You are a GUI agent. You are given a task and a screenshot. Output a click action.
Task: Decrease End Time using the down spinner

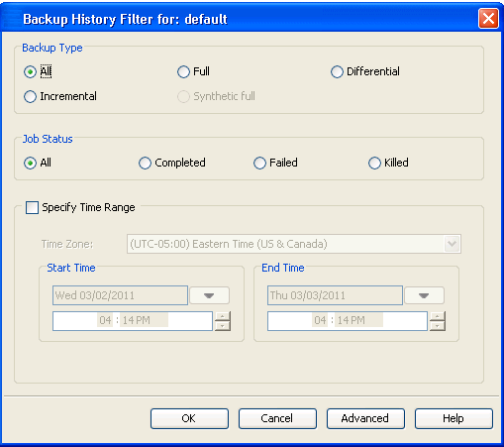[x=438, y=326]
